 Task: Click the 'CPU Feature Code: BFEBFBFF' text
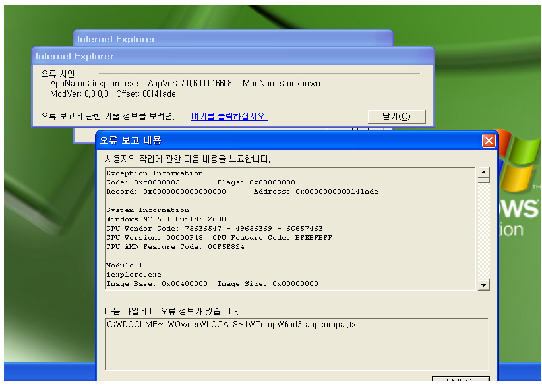(272, 238)
